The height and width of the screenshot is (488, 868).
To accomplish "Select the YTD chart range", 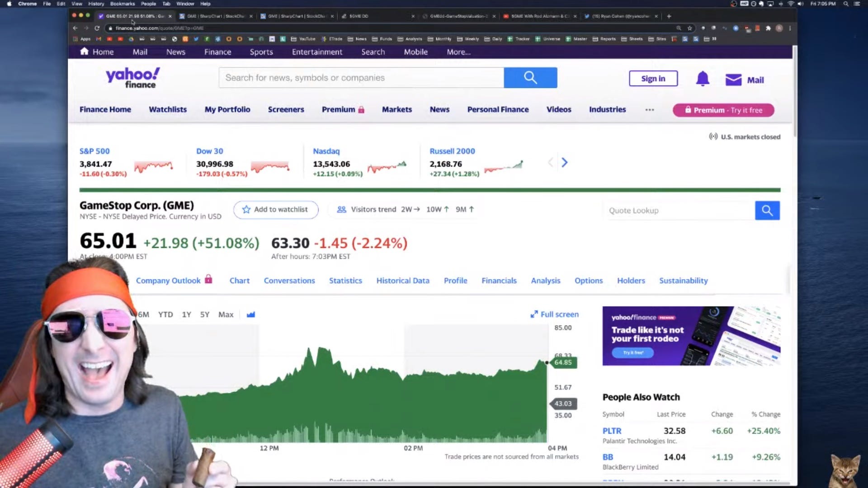I will point(165,314).
